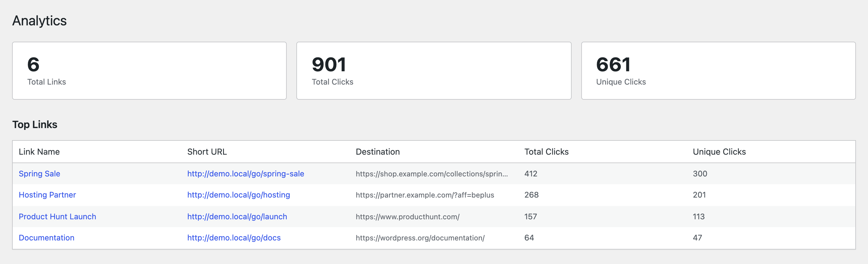Click the Short URL column header
The image size is (868, 264).
[207, 152]
